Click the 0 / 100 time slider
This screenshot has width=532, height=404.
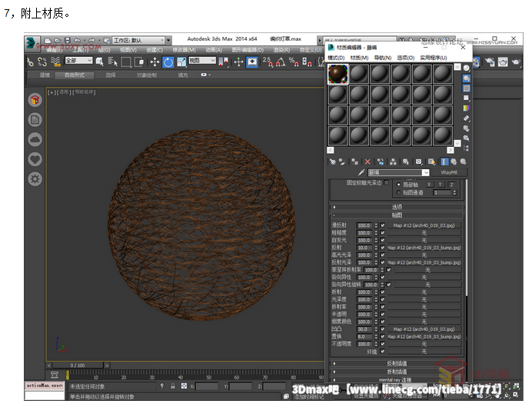[x=78, y=366]
